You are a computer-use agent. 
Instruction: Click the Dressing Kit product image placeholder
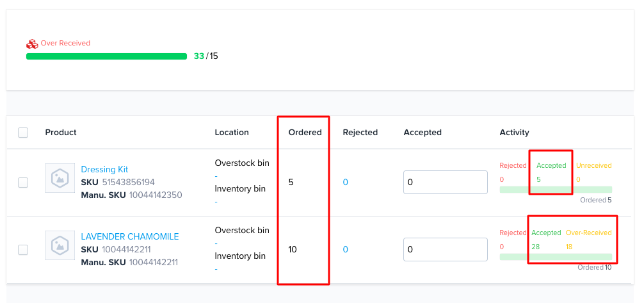pos(59,178)
